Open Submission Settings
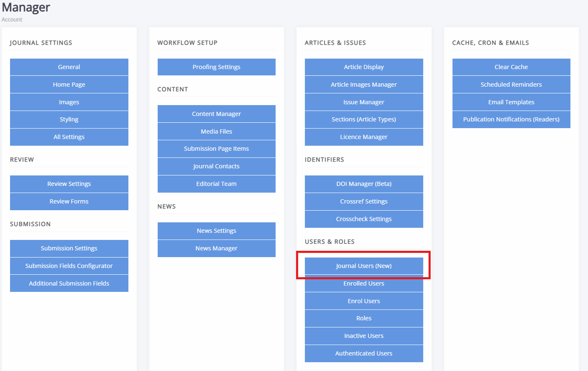Viewport: 588px width, 371px height. 69,248
